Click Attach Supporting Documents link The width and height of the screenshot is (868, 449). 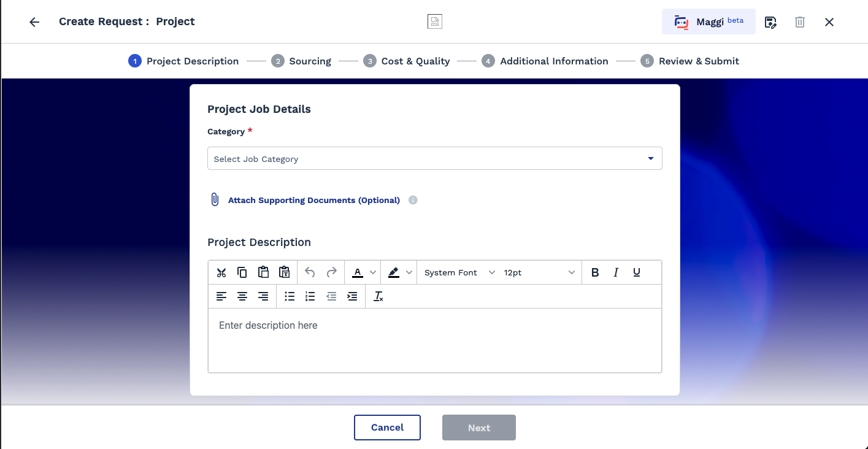[x=313, y=200]
